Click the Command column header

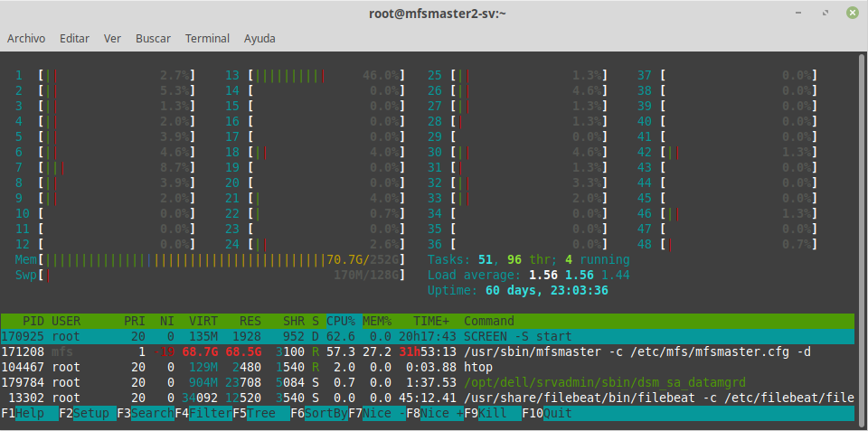pos(489,321)
